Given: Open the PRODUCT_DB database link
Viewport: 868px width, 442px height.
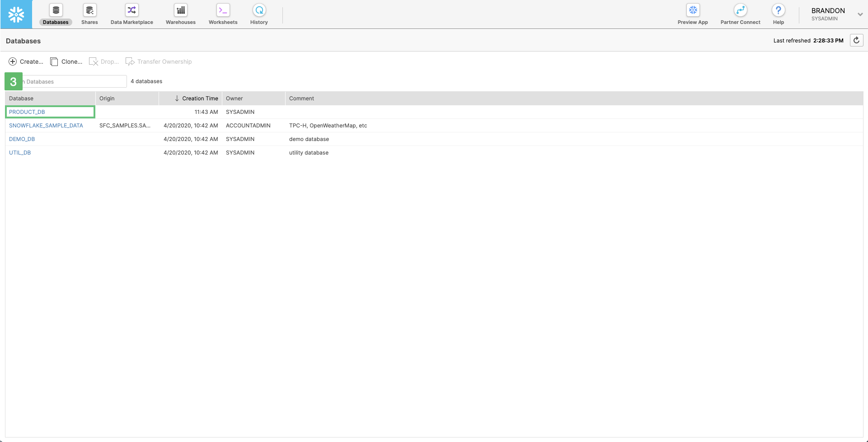Looking at the screenshot, I should tap(27, 112).
